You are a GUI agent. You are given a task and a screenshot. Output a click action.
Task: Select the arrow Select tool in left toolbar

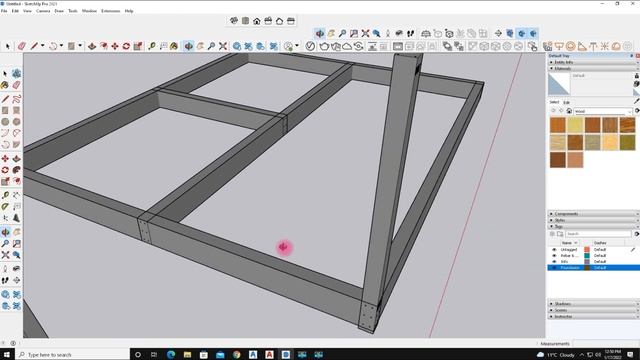[x=5, y=74]
